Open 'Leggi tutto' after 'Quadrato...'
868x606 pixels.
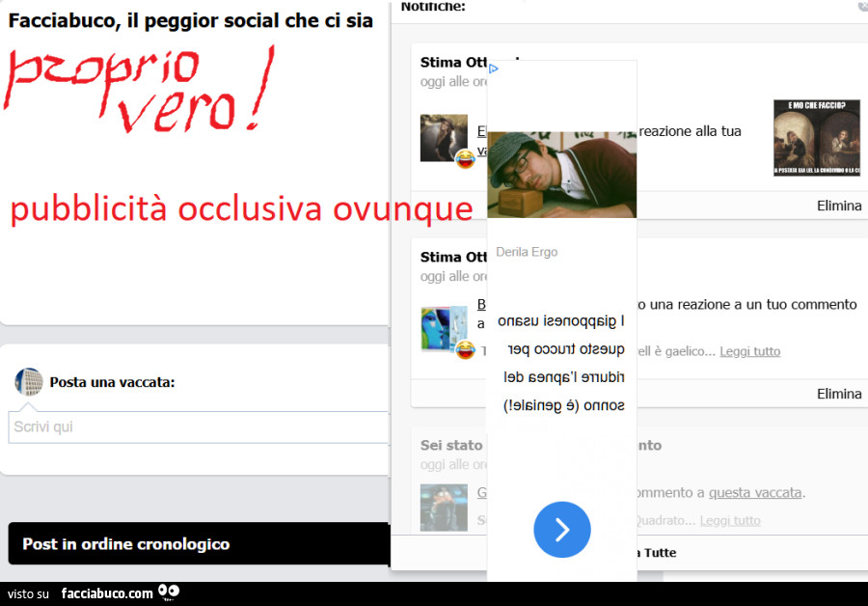click(x=730, y=521)
